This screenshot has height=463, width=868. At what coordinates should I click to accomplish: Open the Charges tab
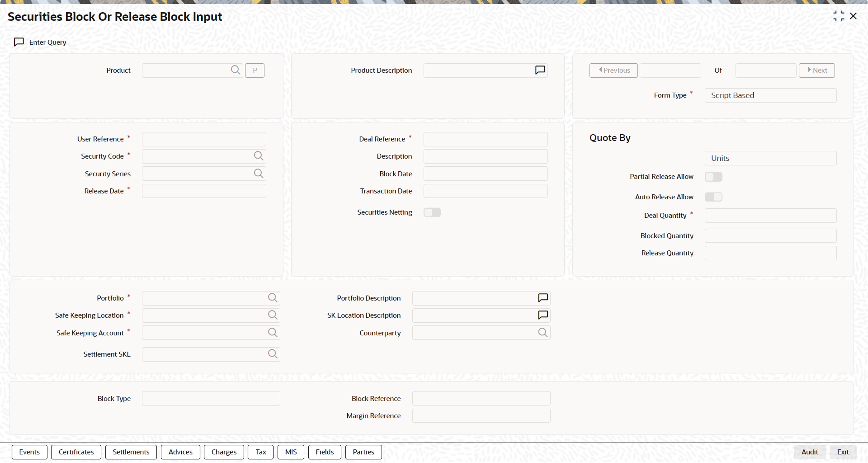[224, 452]
